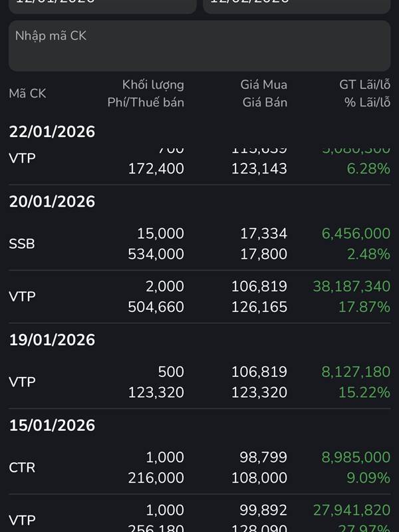Tap the Giá Mua column header
This screenshot has width=399, height=532.
(x=264, y=84)
